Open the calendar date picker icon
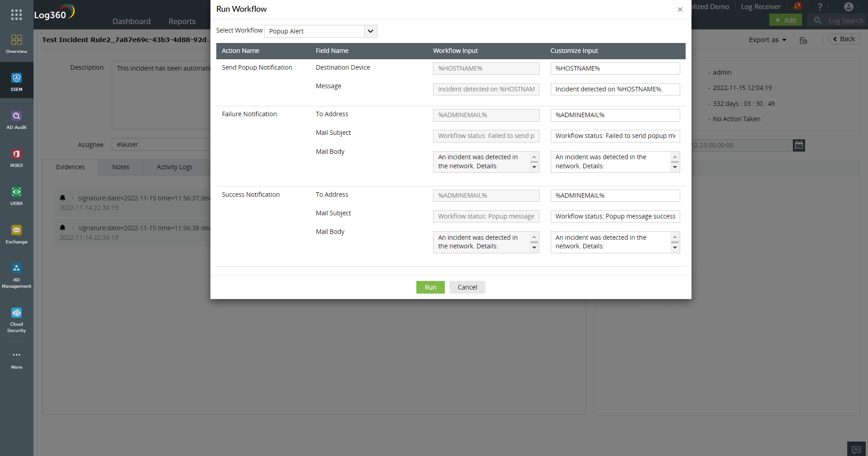This screenshot has height=456, width=868. 799,145
